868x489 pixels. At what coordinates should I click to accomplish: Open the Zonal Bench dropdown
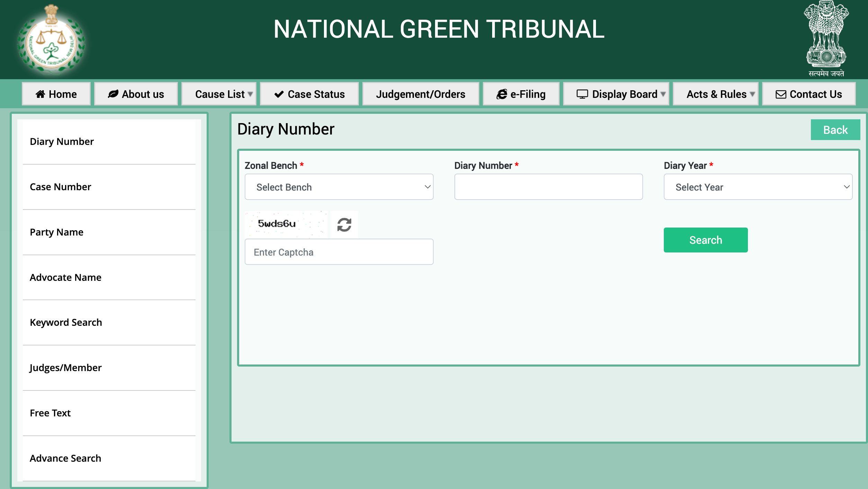click(x=339, y=187)
